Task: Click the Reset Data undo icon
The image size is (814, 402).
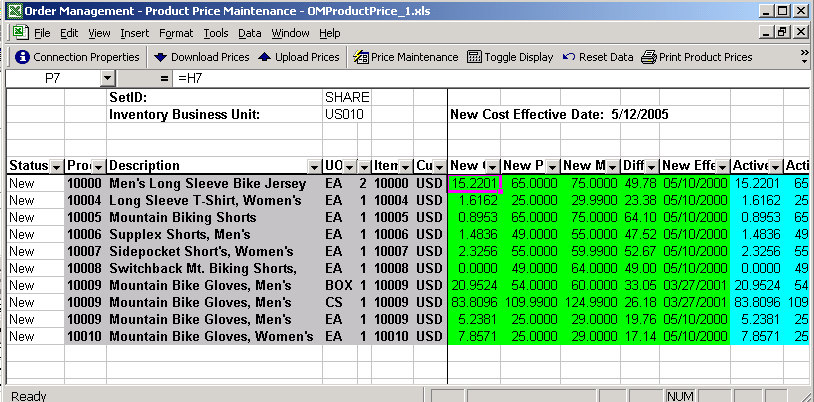Action: [x=568, y=57]
